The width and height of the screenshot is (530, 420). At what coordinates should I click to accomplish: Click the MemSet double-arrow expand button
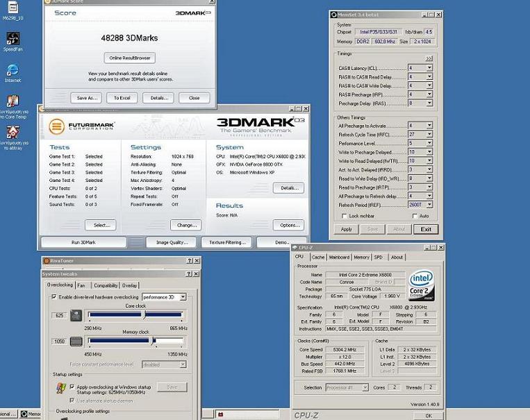pos(429,58)
